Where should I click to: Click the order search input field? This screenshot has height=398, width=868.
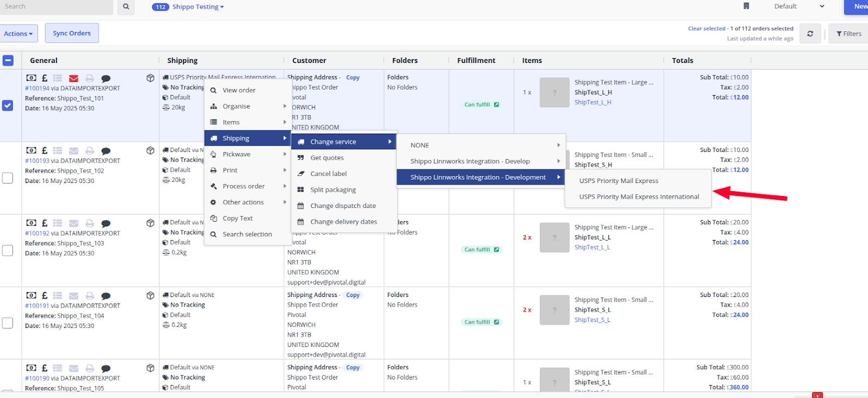coord(56,7)
